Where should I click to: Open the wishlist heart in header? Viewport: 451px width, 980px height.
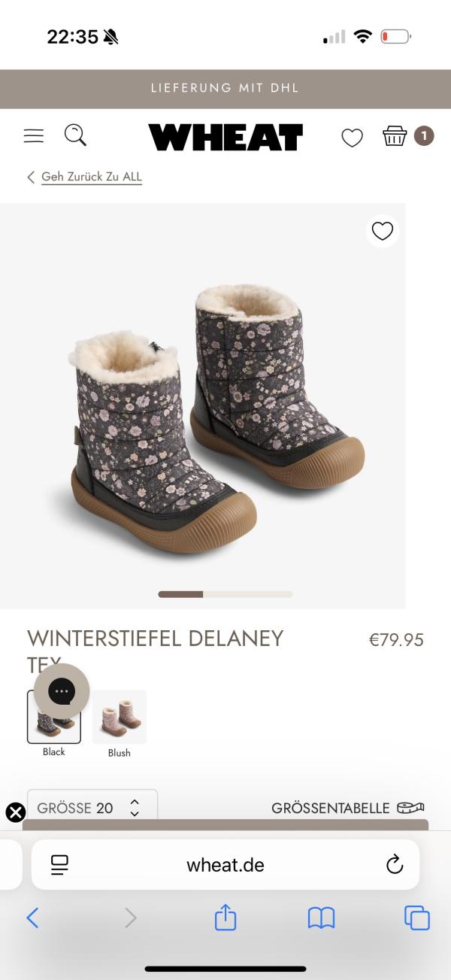[352, 138]
